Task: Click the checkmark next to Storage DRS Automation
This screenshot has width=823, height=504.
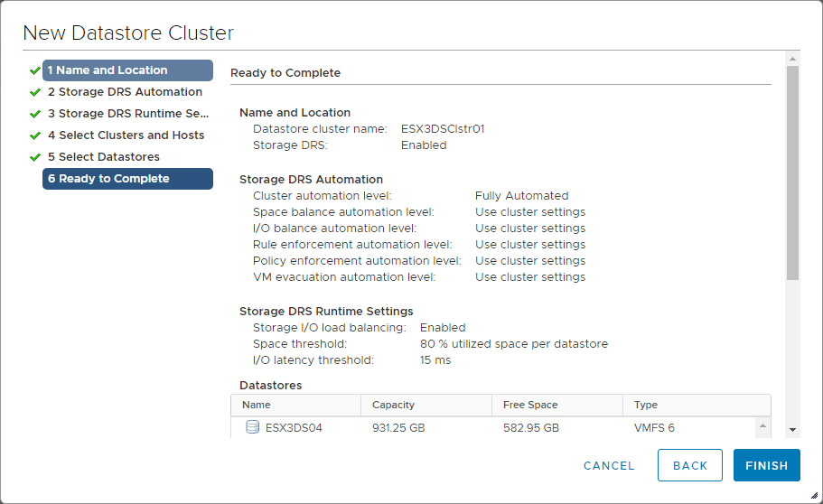Action: [34, 92]
